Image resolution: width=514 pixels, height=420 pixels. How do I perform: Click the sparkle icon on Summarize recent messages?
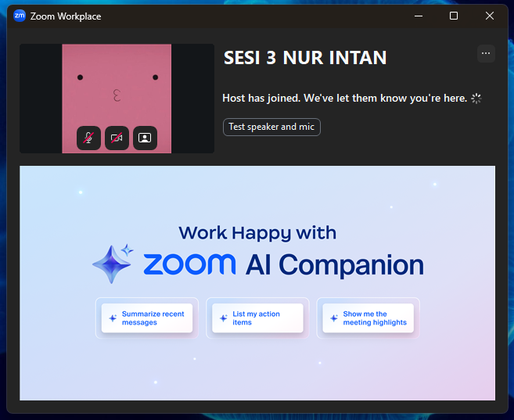113,318
